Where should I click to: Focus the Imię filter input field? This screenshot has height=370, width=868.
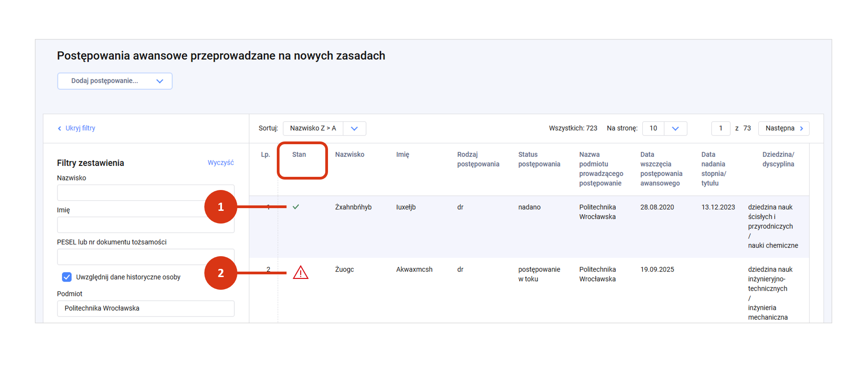point(131,225)
